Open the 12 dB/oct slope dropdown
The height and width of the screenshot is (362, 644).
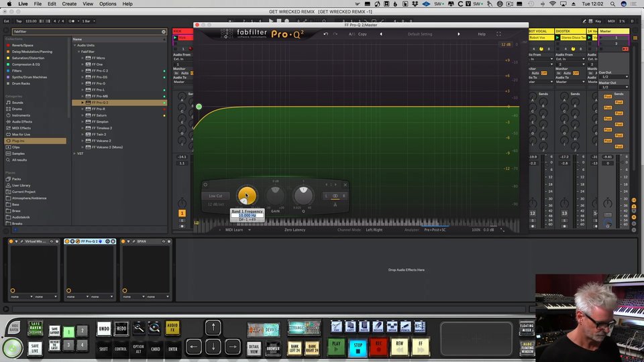215,204
